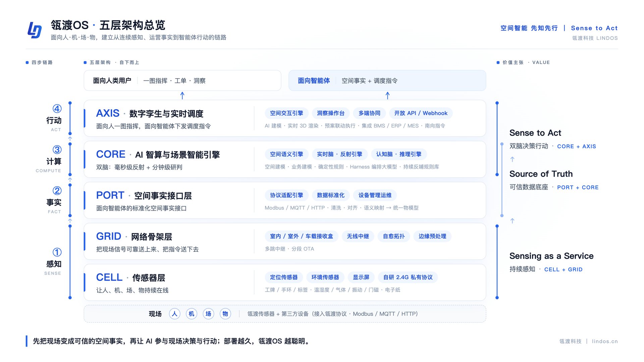This screenshot has width=644, height=362.
Task: Click the 把现场信号可靠送上来 description
Action: click(x=148, y=249)
